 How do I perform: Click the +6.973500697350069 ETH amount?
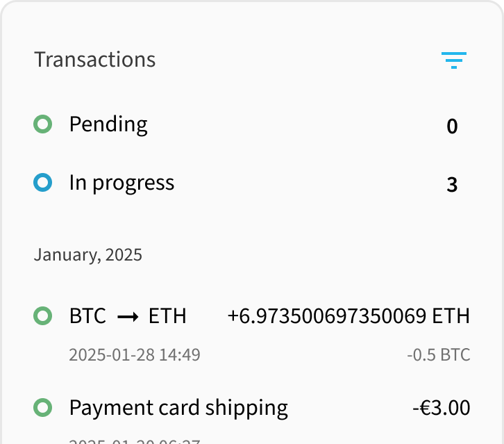click(x=348, y=316)
